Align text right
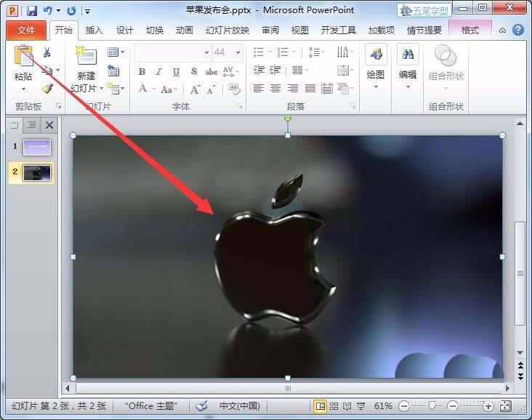This screenshot has width=532, height=420. point(292,89)
